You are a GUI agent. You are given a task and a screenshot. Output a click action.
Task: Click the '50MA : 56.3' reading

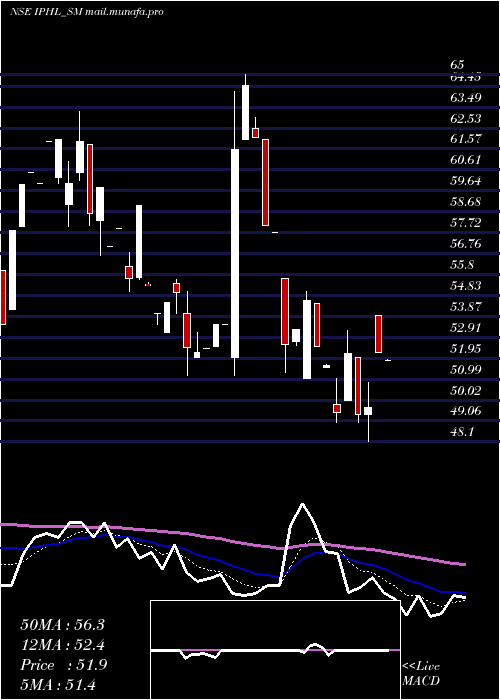pos(63,625)
